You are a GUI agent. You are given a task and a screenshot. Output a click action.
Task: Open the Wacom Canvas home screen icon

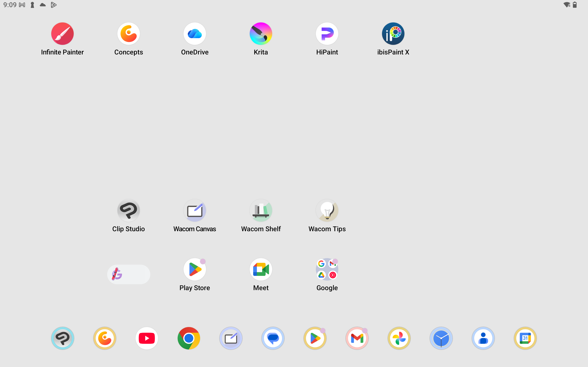195,210
